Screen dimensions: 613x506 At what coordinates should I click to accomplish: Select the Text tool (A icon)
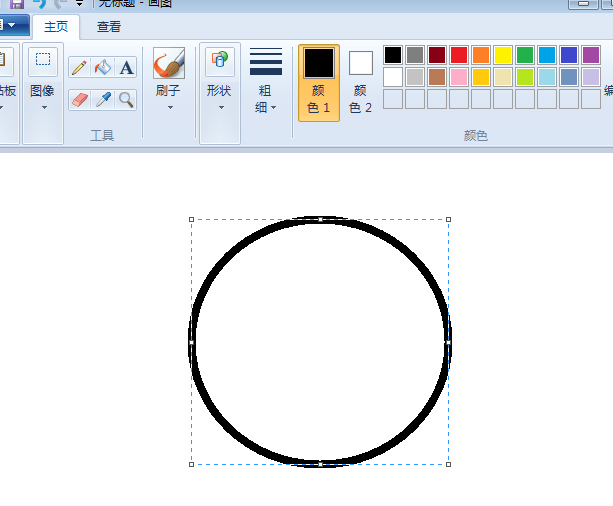pos(126,68)
